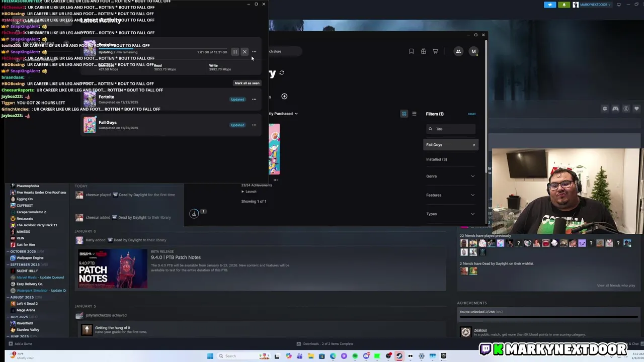Collapse the July 2025 group

coord(8,317)
